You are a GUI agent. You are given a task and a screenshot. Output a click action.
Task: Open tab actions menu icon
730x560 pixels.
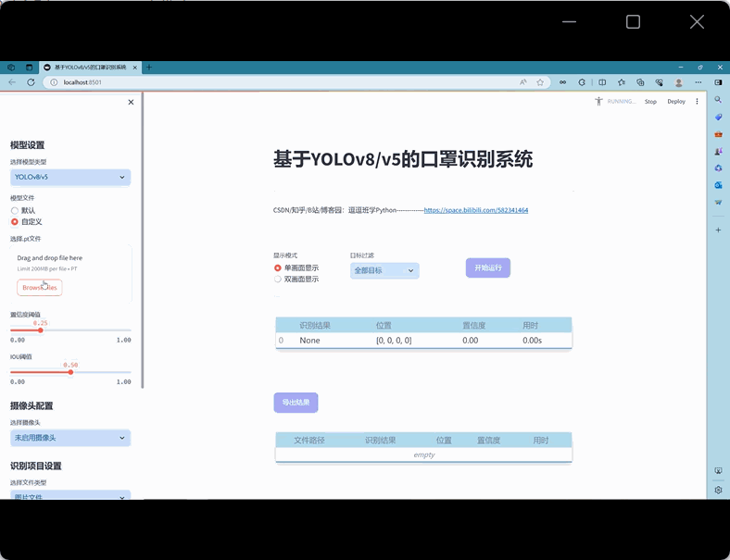point(29,67)
